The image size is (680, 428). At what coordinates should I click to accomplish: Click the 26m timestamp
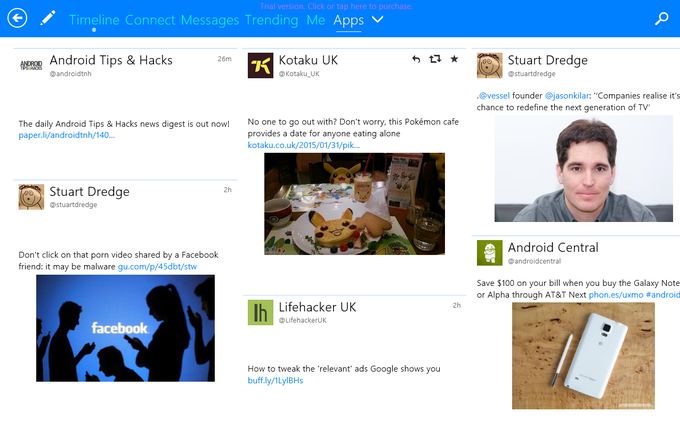[x=225, y=59]
